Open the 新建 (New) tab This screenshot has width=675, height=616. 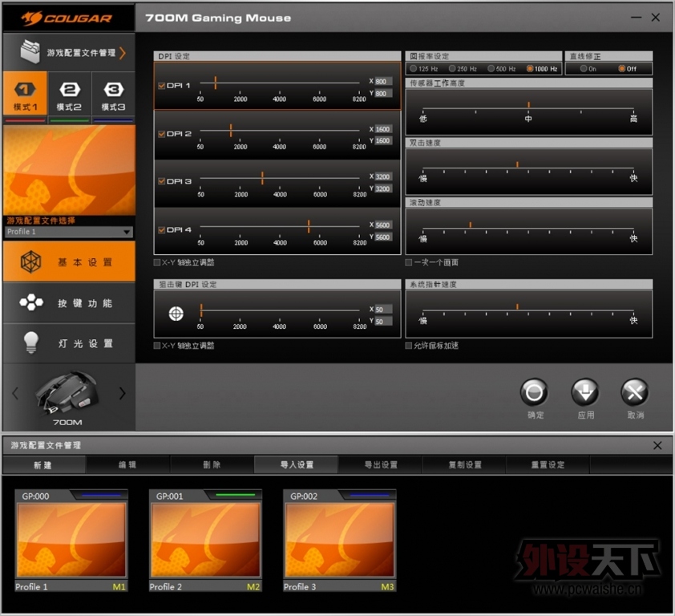(43, 464)
